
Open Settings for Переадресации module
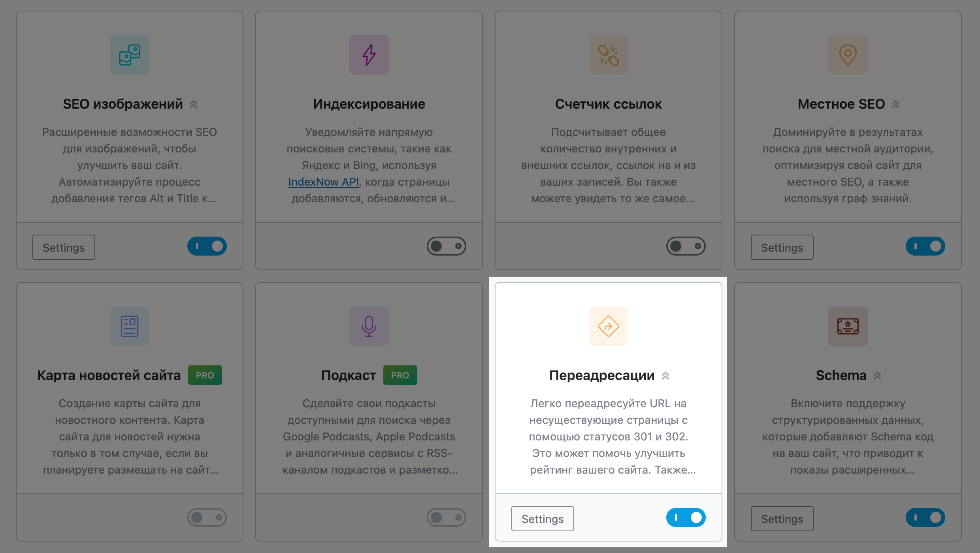coord(543,519)
